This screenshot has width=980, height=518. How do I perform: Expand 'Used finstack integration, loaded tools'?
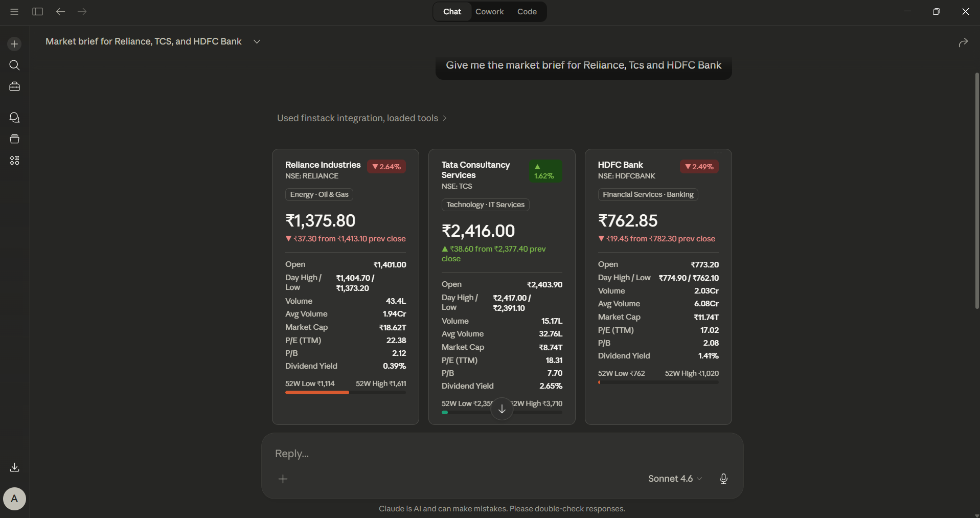pyautogui.click(x=362, y=118)
